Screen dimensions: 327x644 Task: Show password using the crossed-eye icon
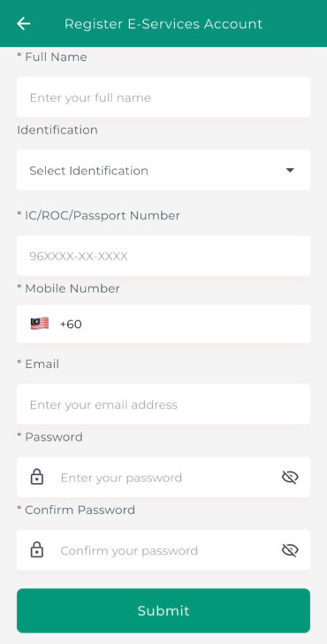pyautogui.click(x=290, y=477)
